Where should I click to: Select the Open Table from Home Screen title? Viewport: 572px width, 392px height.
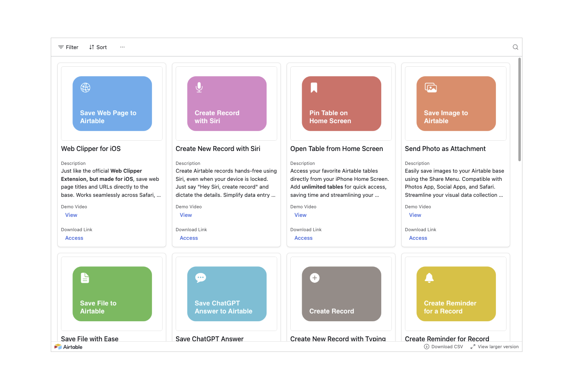(x=337, y=149)
